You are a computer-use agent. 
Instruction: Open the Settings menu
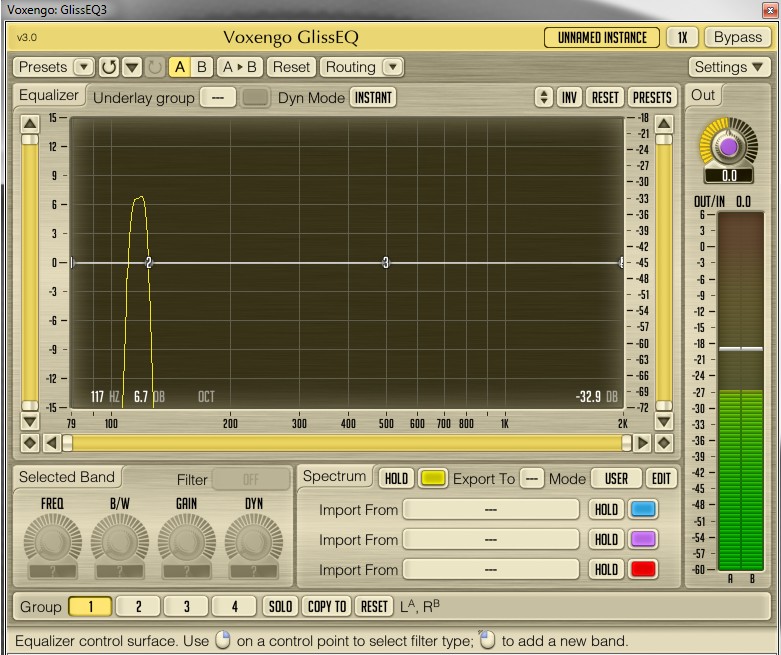tap(729, 67)
